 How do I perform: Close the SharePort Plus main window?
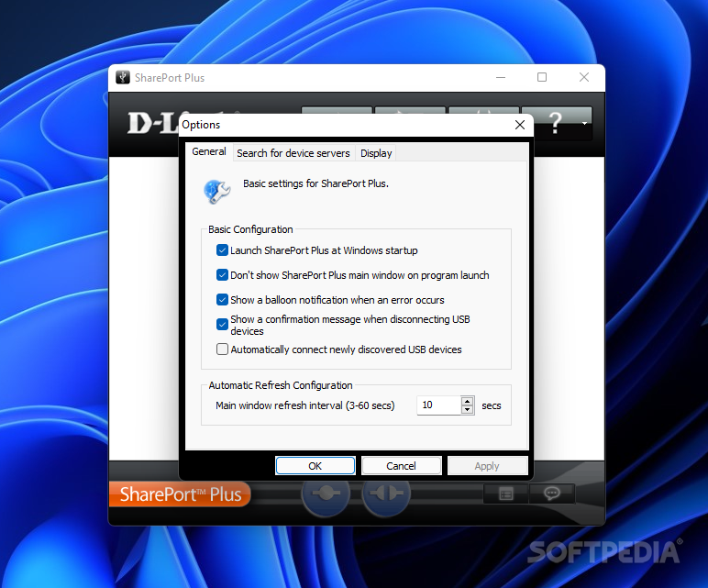584,78
